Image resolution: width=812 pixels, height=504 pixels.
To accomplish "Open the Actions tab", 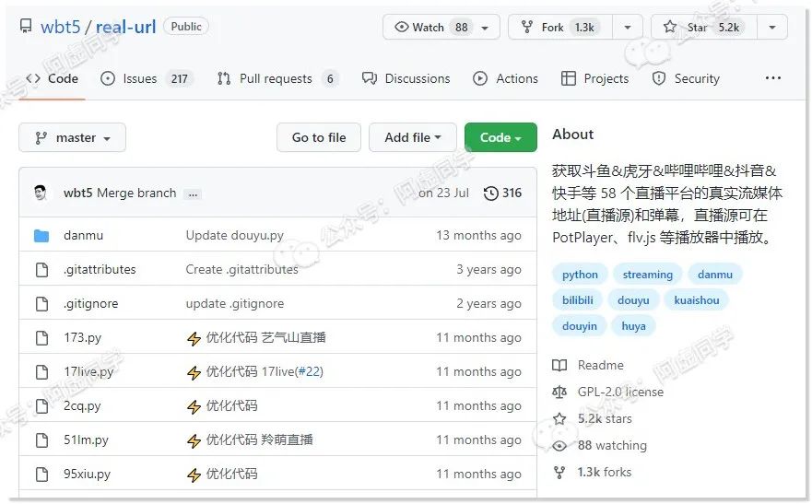I will pyautogui.click(x=505, y=78).
